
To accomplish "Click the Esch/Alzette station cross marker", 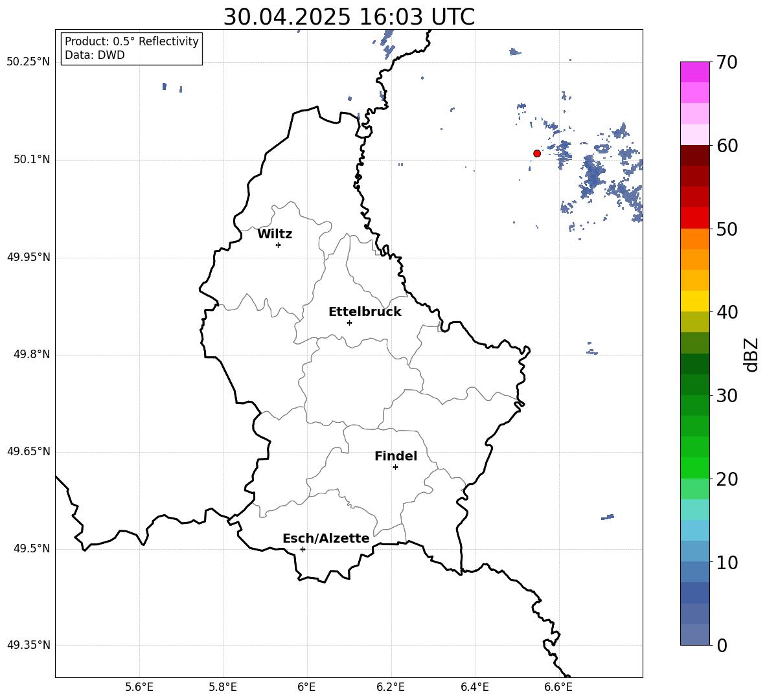I will tap(303, 549).
